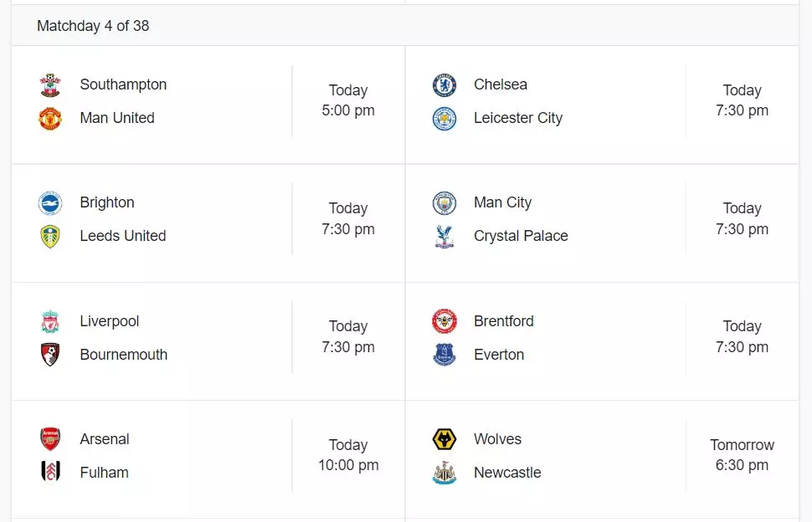Click the Leicester City club crest
Screen dimensions: 812x522
[445, 119]
